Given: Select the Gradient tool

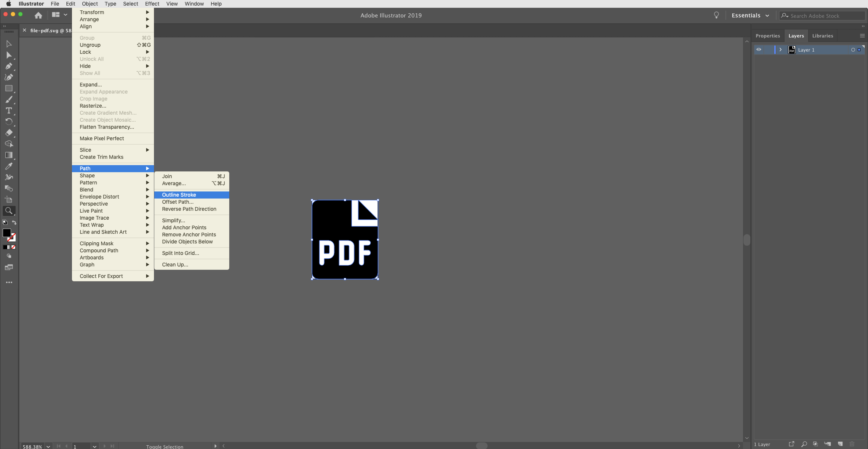Looking at the screenshot, I should [x=8, y=155].
